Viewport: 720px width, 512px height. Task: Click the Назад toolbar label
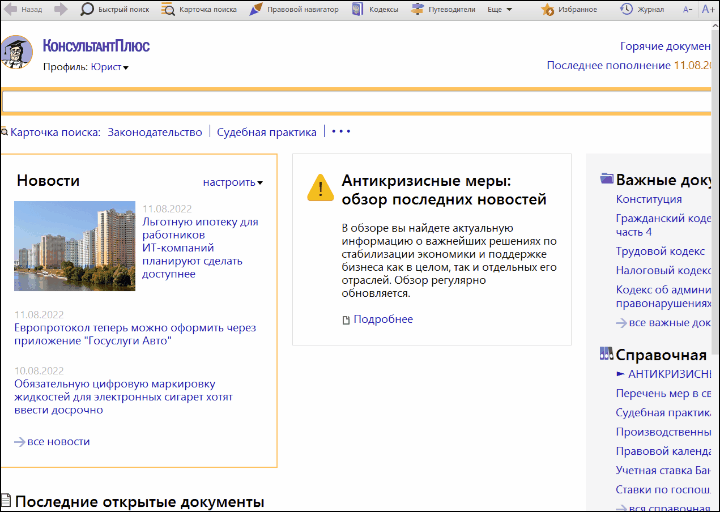[x=32, y=10]
